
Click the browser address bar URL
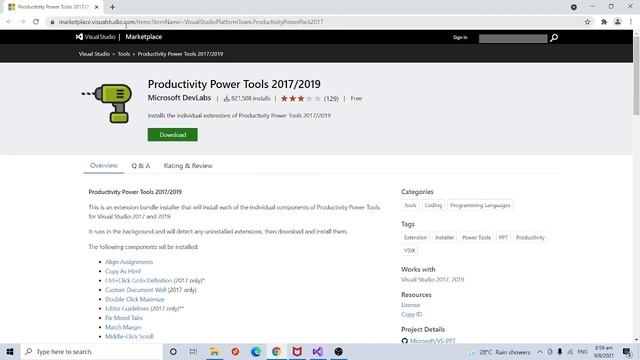(191, 22)
